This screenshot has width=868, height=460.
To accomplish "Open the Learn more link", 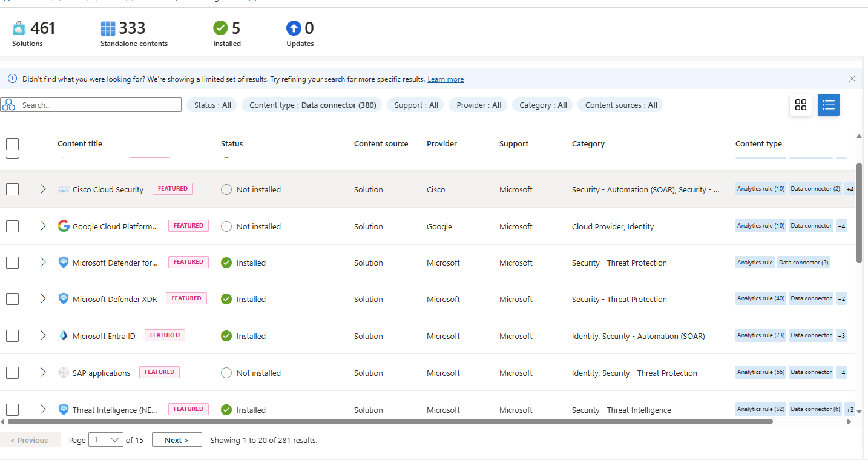I will tap(446, 79).
